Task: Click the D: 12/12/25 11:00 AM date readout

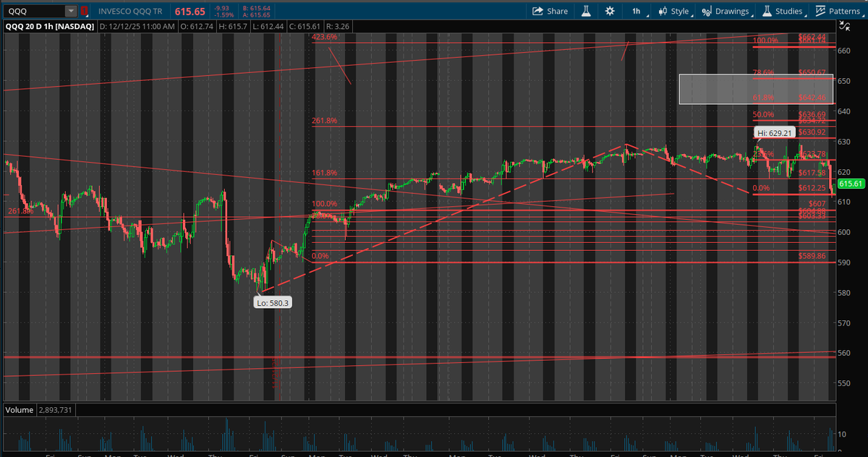Action: coord(137,27)
